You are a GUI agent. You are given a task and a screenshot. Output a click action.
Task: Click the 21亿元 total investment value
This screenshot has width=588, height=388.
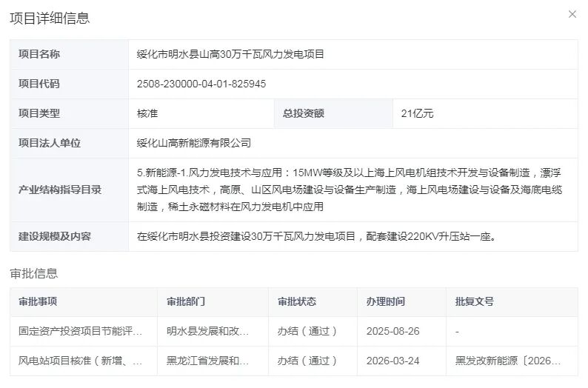tap(416, 113)
